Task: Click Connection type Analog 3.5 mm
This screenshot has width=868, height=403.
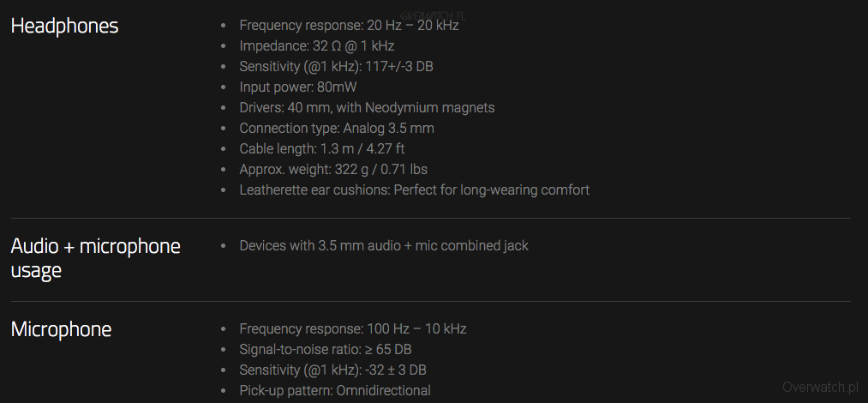Action: [337, 129]
